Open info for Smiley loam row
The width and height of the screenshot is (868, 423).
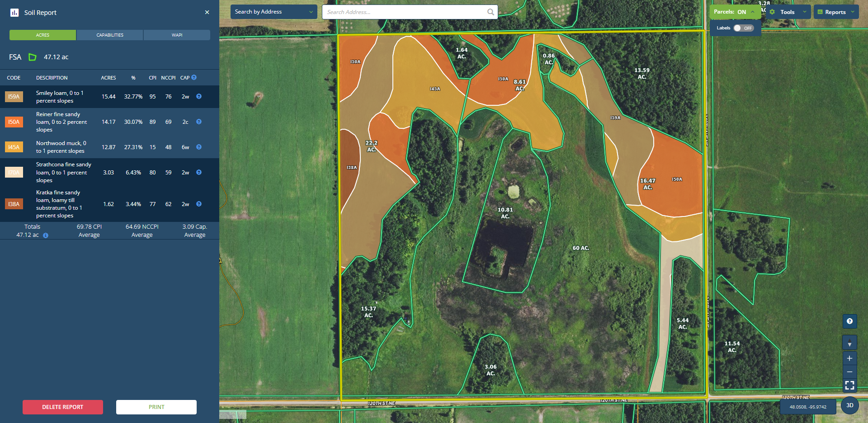click(x=199, y=97)
